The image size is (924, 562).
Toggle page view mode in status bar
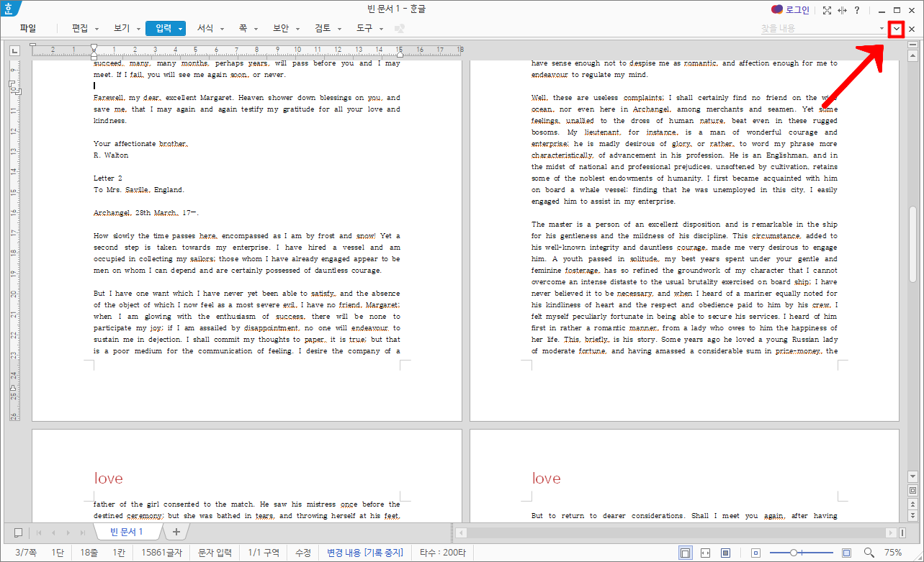(x=686, y=553)
